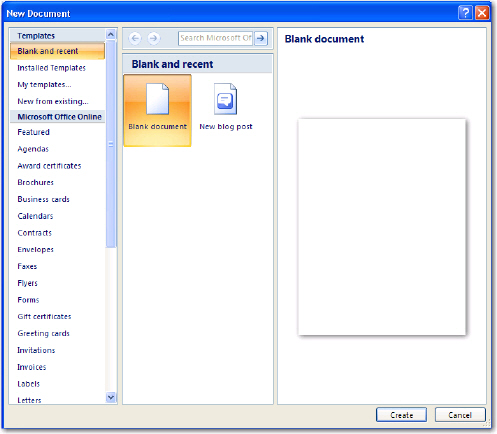Go back with the left arrow button

coord(135,38)
